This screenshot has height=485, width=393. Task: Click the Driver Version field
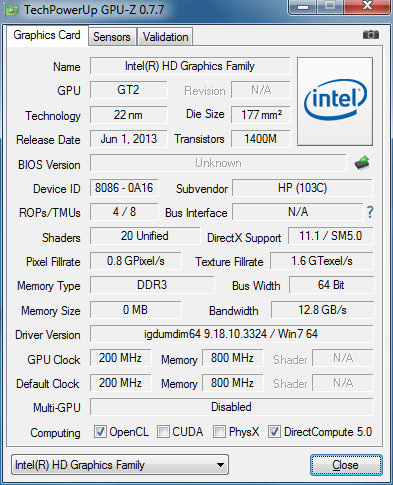pyautogui.click(x=231, y=334)
